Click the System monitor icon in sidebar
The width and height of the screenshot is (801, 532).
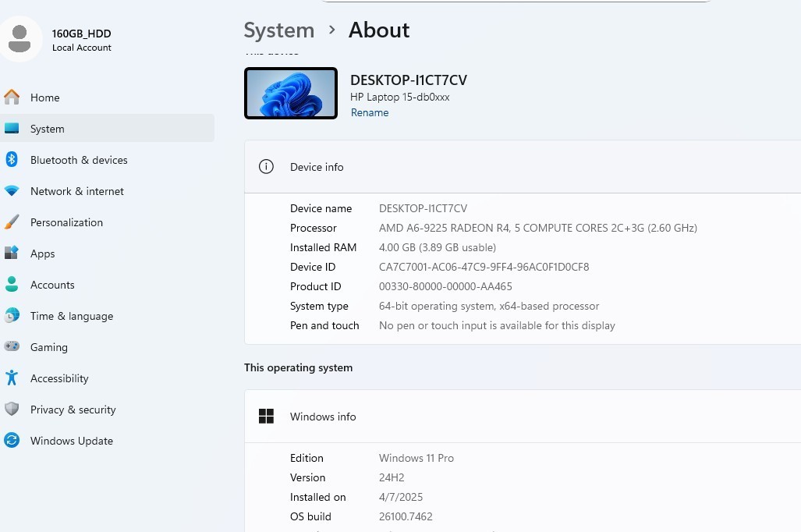[x=12, y=128]
